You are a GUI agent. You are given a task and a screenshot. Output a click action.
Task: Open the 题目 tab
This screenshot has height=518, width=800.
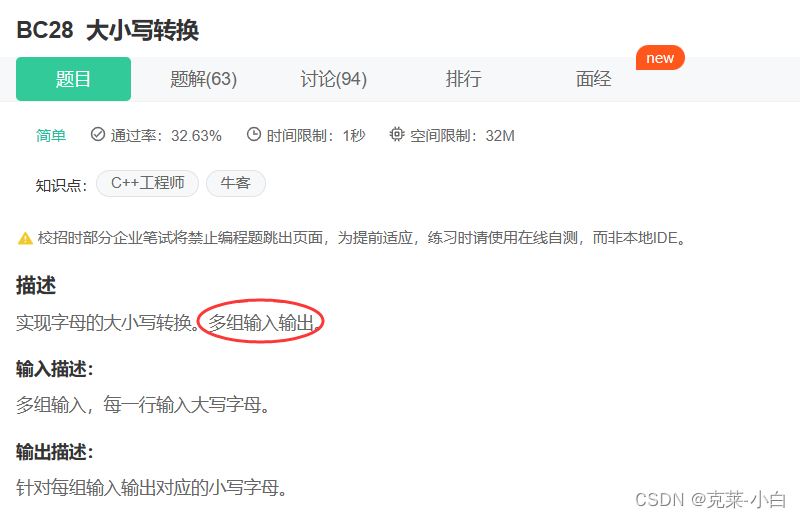(x=73, y=79)
